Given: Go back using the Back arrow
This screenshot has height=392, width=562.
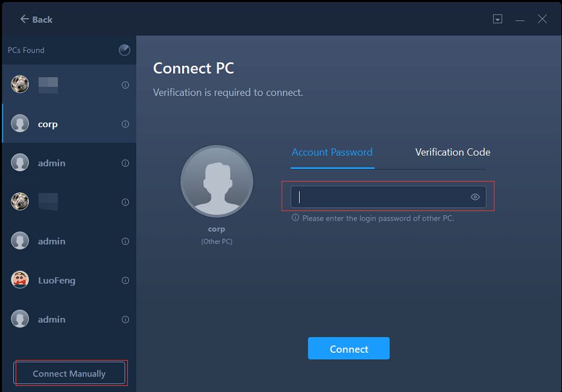Looking at the screenshot, I should (x=36, y=19).
